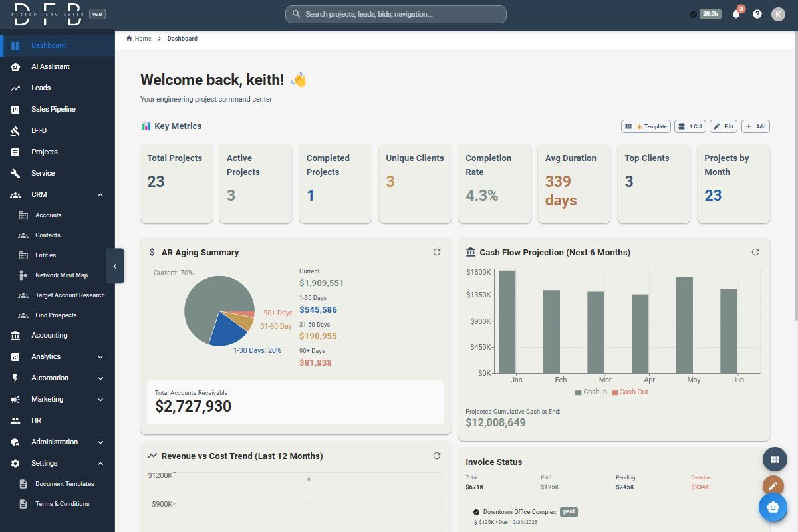Click the Add metric button
Screen dimensions: 798x532
755,126
